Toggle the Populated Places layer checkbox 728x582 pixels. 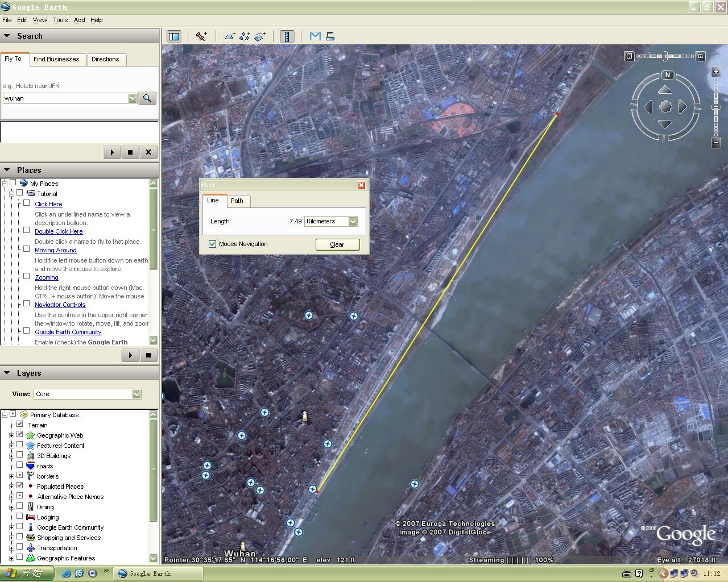20,485
